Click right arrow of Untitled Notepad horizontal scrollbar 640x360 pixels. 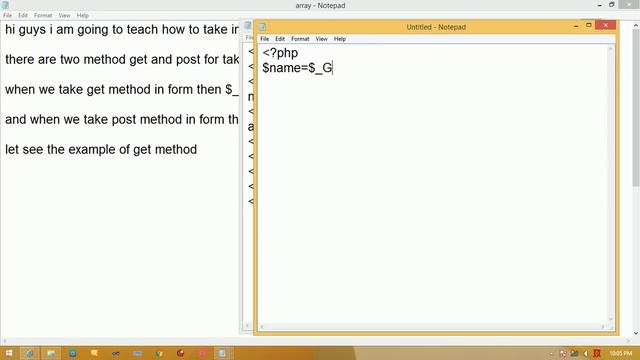(x=602, y=327)
